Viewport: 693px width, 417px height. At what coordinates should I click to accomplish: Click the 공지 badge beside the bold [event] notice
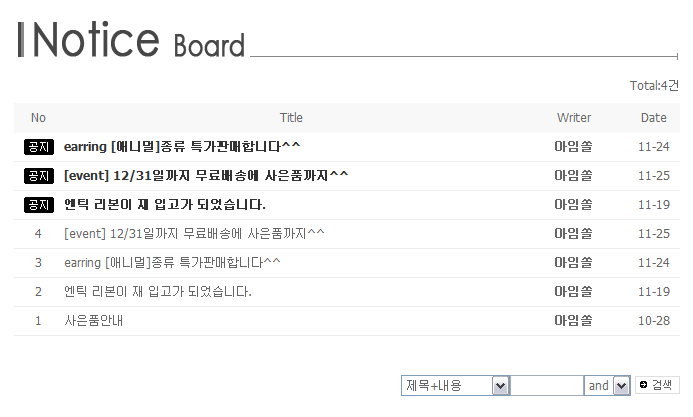click(38, 176)
